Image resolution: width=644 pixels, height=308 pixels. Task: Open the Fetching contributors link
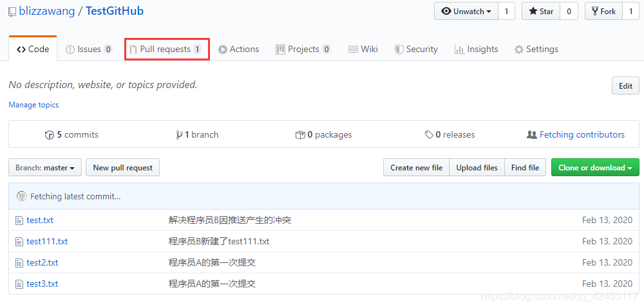[576, 134]
